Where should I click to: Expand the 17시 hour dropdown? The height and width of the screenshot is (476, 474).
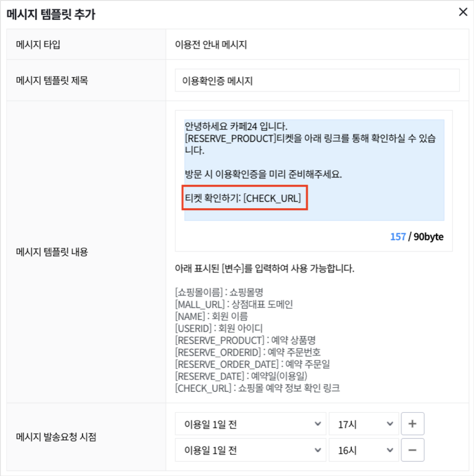tap(364, 424)
